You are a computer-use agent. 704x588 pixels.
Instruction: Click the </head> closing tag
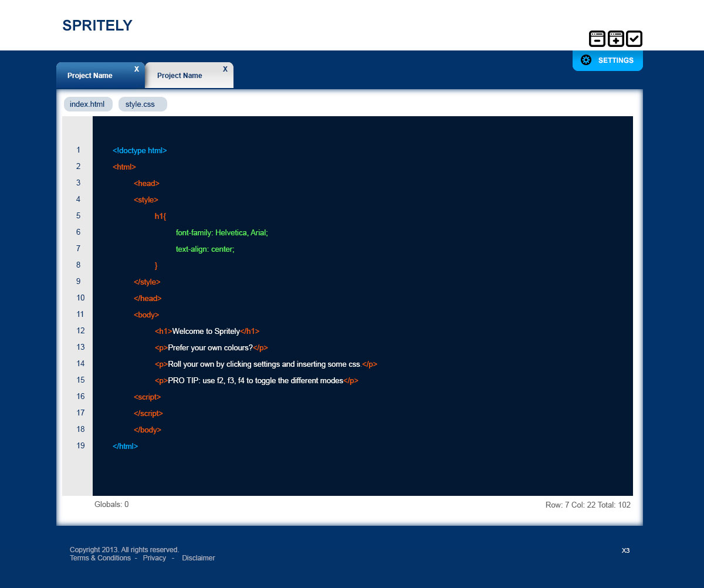[148, 299]
